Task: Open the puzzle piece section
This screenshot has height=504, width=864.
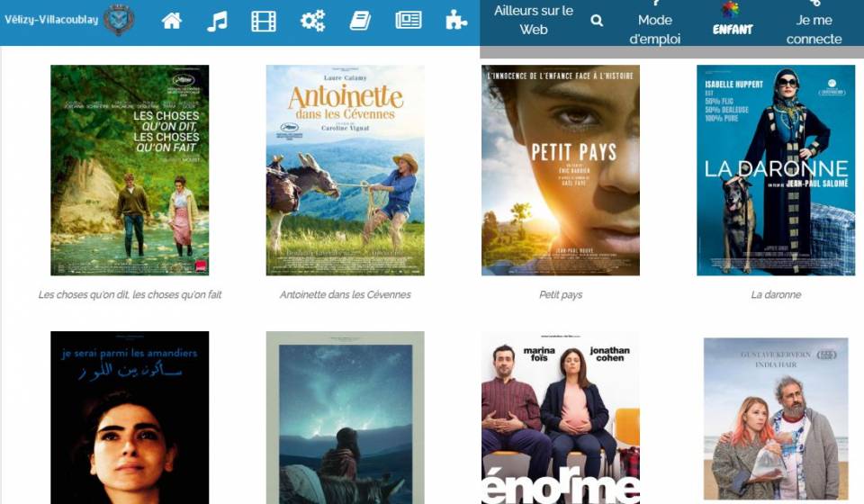Action: click(456, 21)
